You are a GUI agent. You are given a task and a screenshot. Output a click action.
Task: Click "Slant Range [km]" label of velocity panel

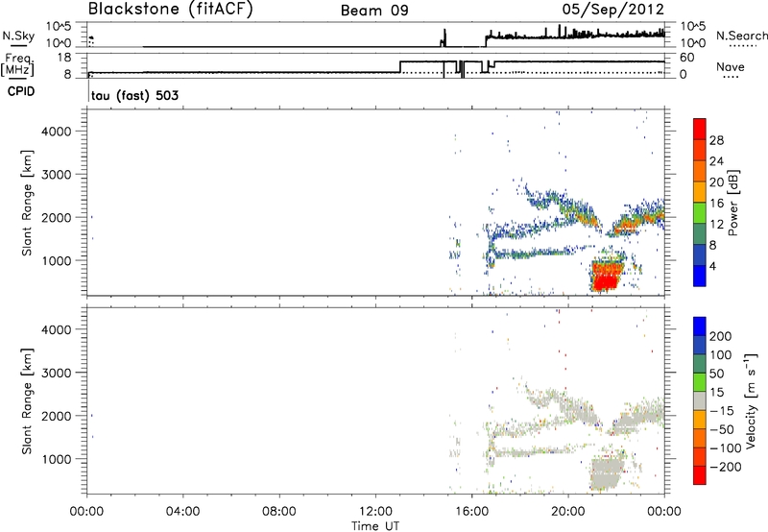pyautogui.click(x=27, y=400)
